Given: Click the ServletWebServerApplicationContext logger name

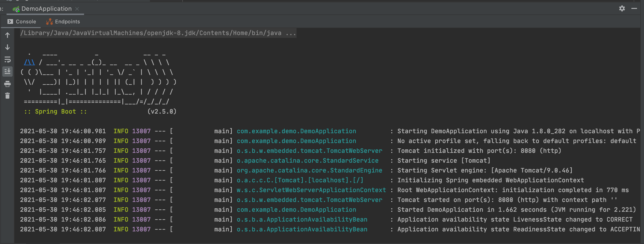Looking at the screenshot, I should pos(311,190).
